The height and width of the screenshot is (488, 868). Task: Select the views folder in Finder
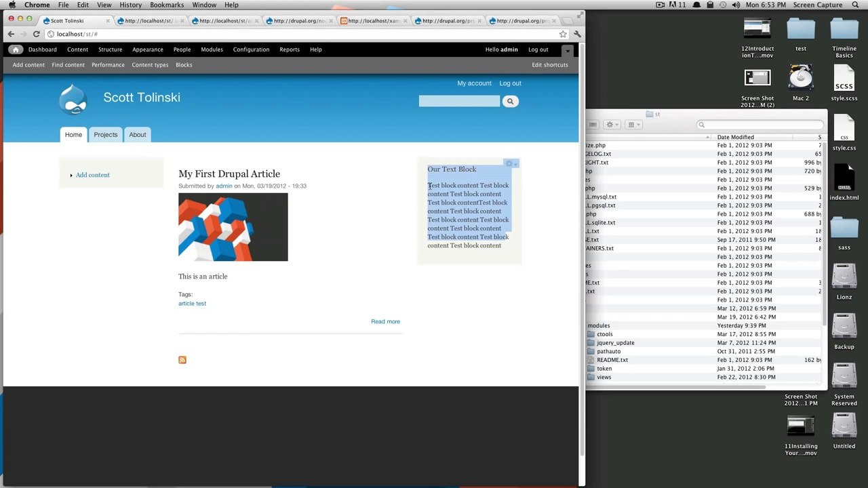tap(604, 378)
